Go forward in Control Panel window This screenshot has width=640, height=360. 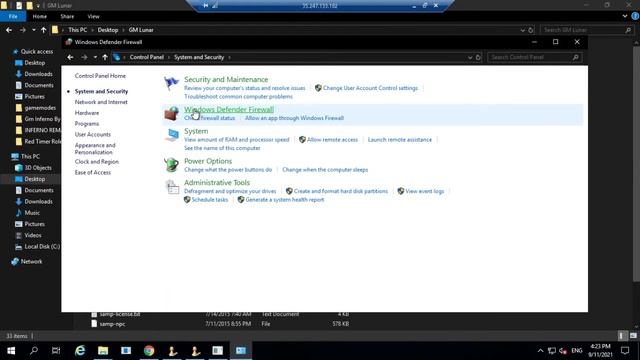(84, 57)
